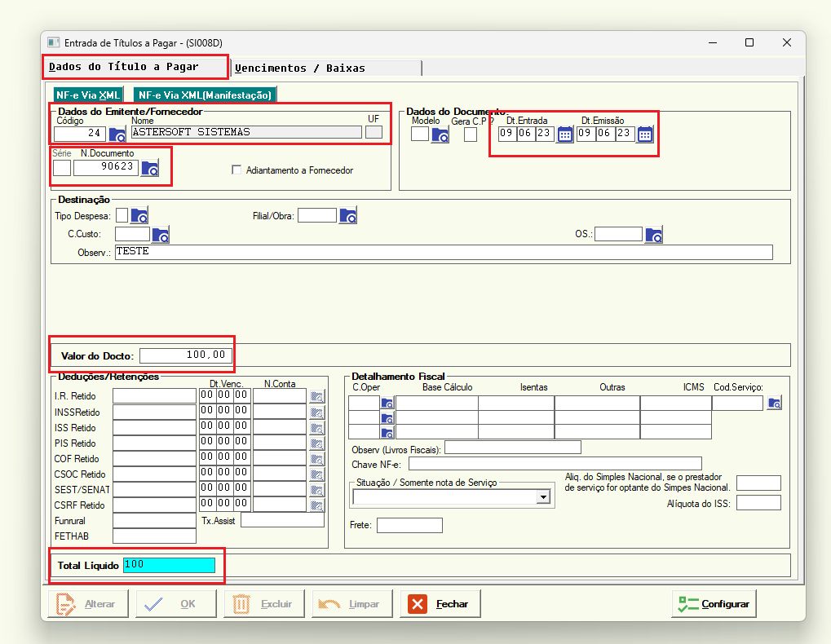Viewport: 831px width, 644px height.
Task: Open calendar picker for Dt.Entrada
Action: point(565,135)
